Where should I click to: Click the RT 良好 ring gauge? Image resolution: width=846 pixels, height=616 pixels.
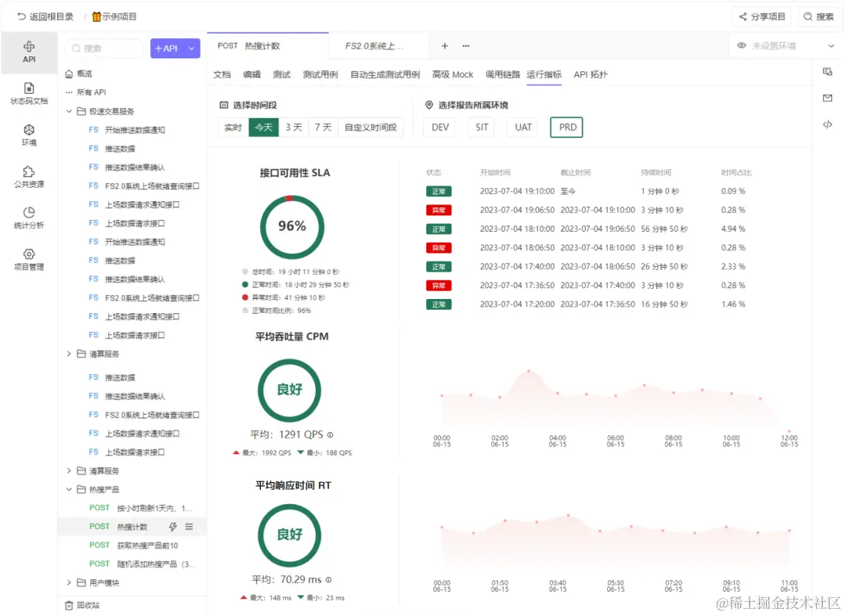(x=290, y=535)
